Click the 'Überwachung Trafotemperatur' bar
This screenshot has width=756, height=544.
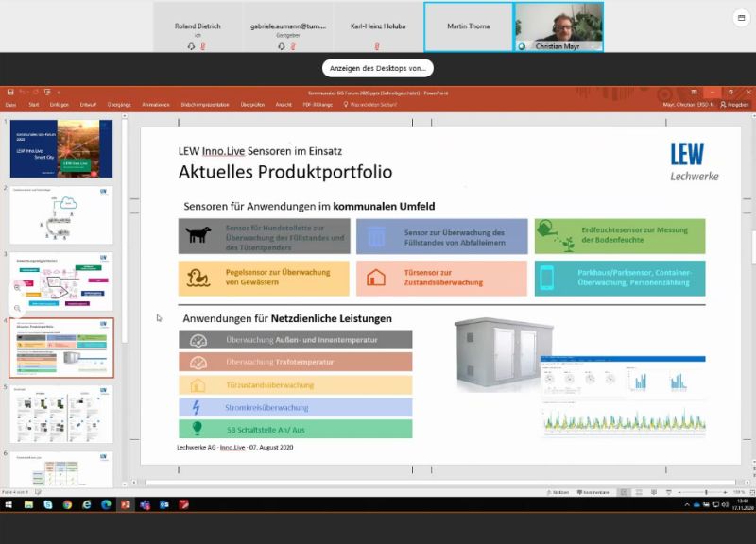tap(296, 362)
